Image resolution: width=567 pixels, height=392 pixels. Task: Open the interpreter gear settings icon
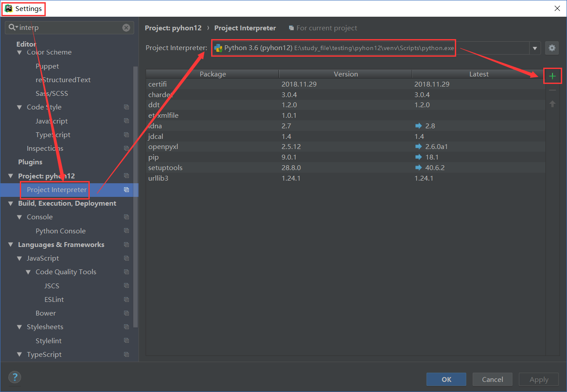click(552, 48)
